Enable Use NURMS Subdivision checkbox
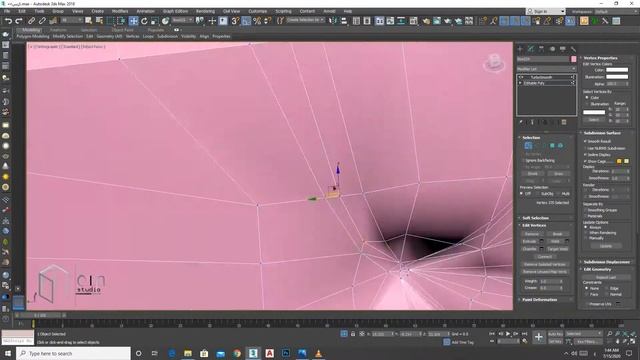Screen dimensions: 640x360 click(x=585, y=148)
